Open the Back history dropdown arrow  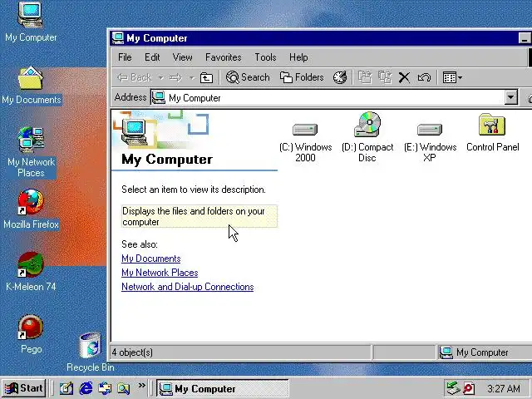[x=160, y=78]
